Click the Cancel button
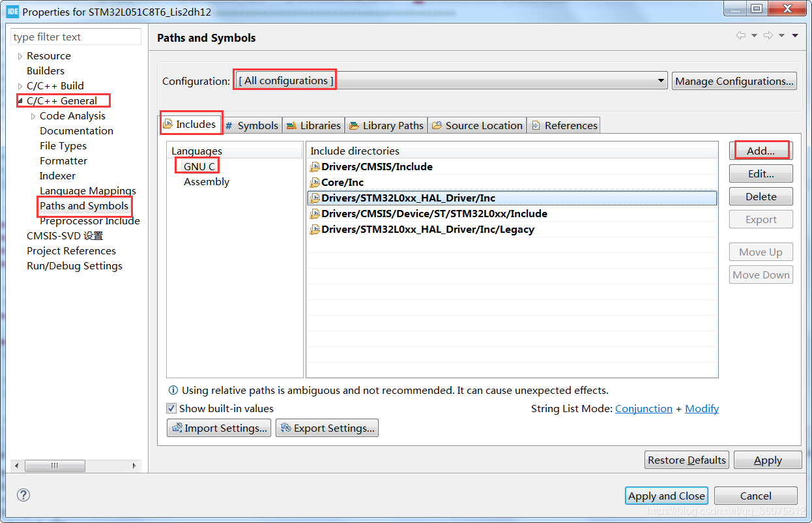Image resolution: width=812 pixels, height=523 pixels. coord(756,496)
